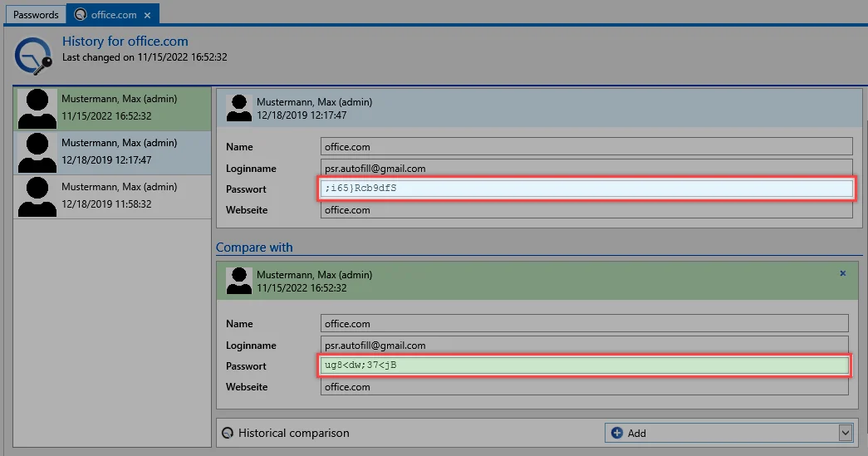Select the 11/15/2022 16:52:32 version
Viewport: 868px width, 456px height.
112,109
